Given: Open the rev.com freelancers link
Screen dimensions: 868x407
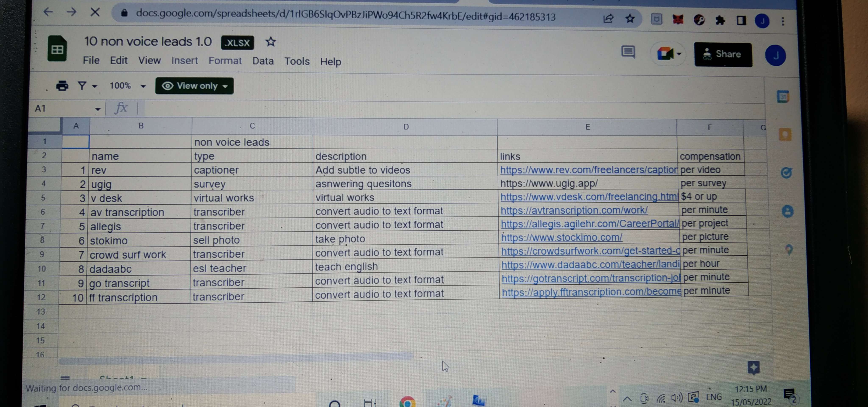Looking at the screenshot, I should click(588, 170).
